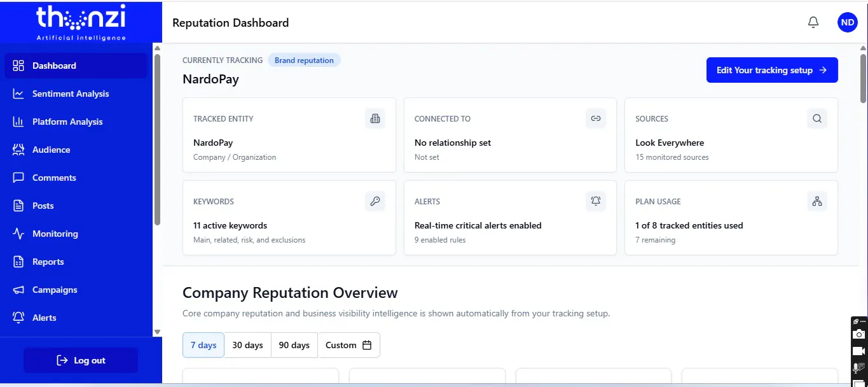868x387 pixels.
Task: Click the camera screenshot icon in overlay toolbar
Action: coord(859,334)
